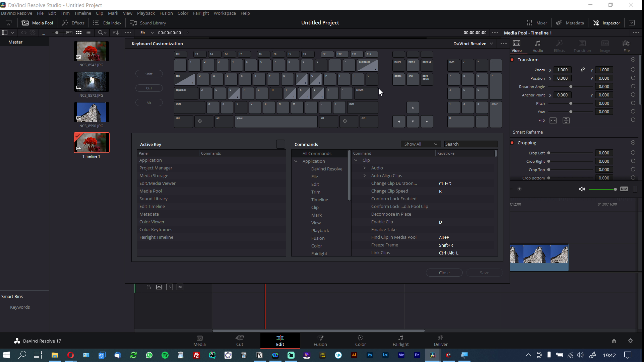This screenshot has height=362, width=644.
Task: Switch to the Deliver page
Action: (x=441, y=341)
